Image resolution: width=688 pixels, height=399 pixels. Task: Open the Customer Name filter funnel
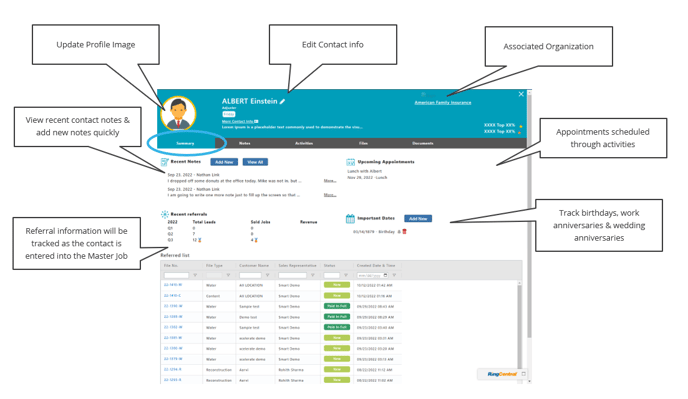(267, 275)
